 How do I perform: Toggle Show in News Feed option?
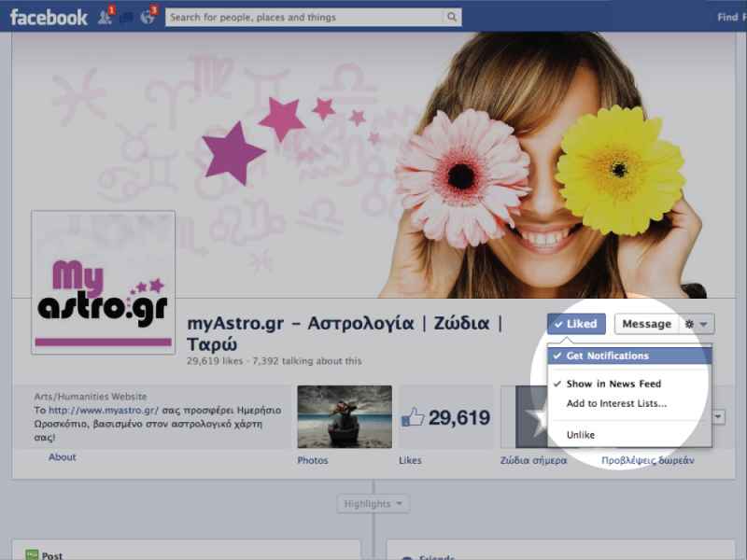tap(629, 384)
